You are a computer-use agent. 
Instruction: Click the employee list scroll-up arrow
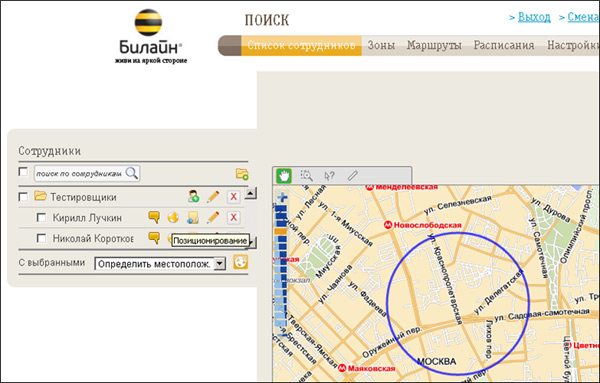tap(250, 193)
